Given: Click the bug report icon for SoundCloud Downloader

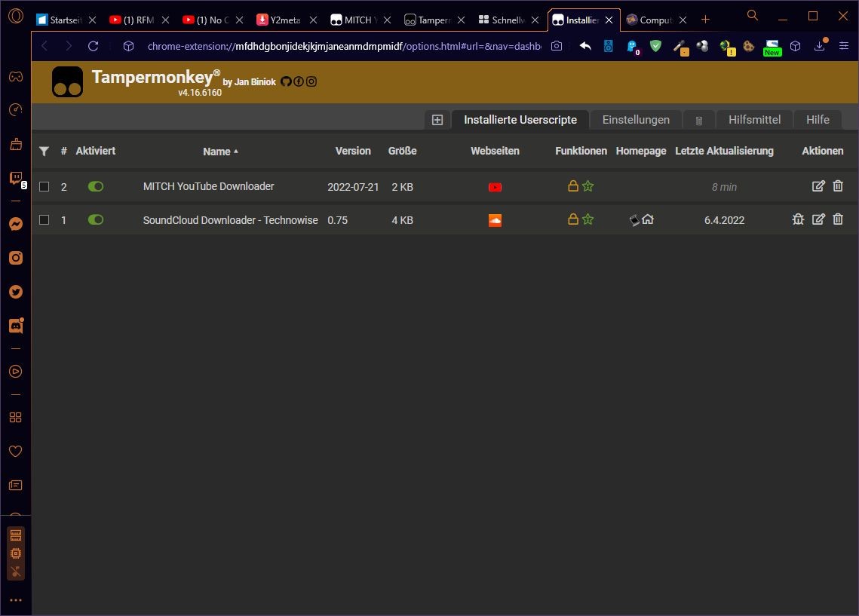Looking at the screenshot, I should click(x=798, y=219).
